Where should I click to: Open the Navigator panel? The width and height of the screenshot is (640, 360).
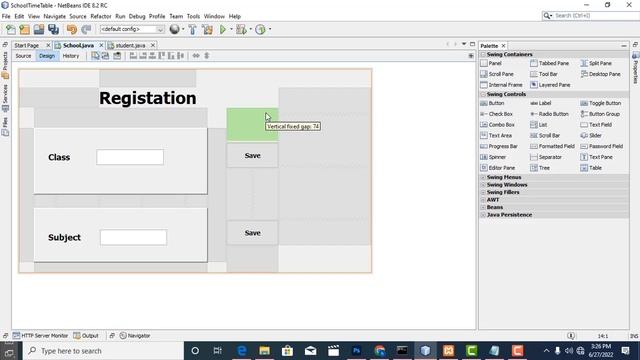click(135, 336)
